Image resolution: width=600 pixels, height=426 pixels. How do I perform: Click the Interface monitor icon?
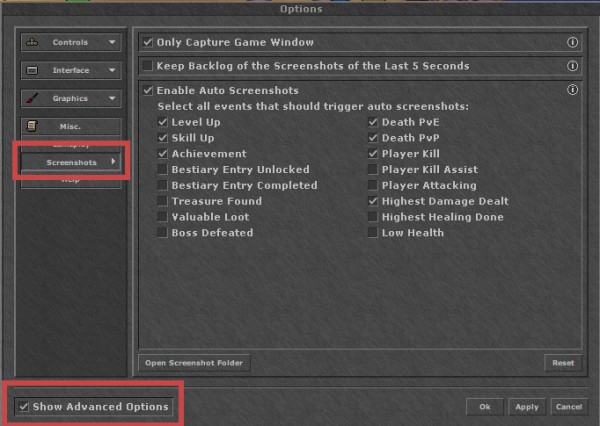pos(32,70)
